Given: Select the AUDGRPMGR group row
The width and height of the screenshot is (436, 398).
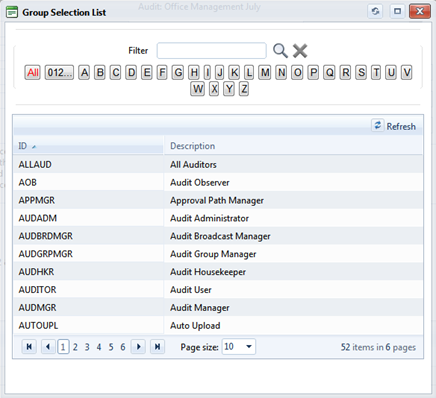Looking at the screenshot, I should 218,254.
